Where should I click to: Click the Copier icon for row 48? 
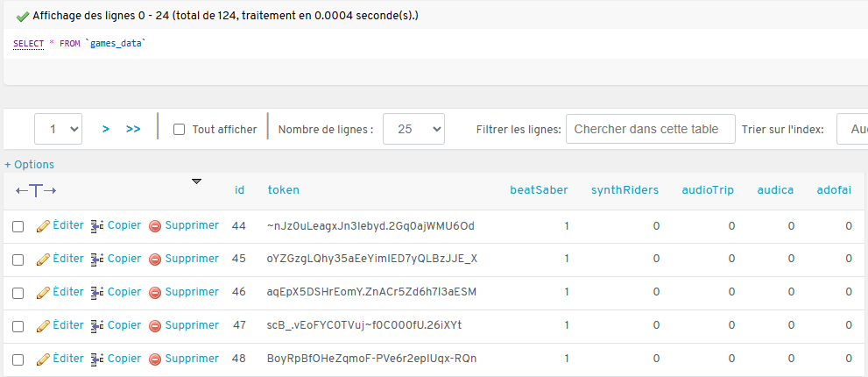(x=97, y=359)
